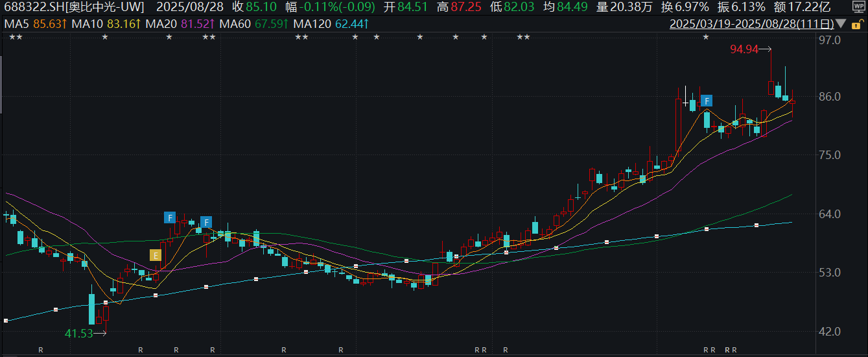
Task: Click the WP monitor icon at top right
Action: pyautogui.click(x=859, y=8)
